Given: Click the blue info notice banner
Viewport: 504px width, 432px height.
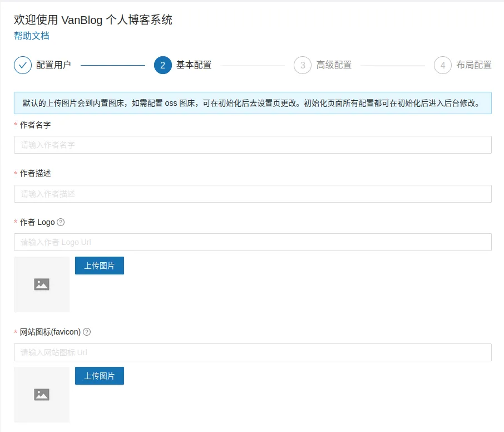Looking at the screenshot, I should coord(253,103).
